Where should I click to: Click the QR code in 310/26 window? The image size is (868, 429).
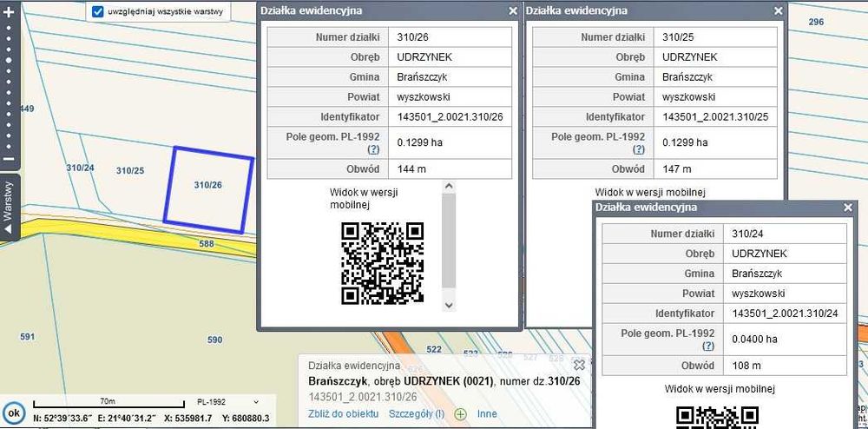tap(383, 263)
